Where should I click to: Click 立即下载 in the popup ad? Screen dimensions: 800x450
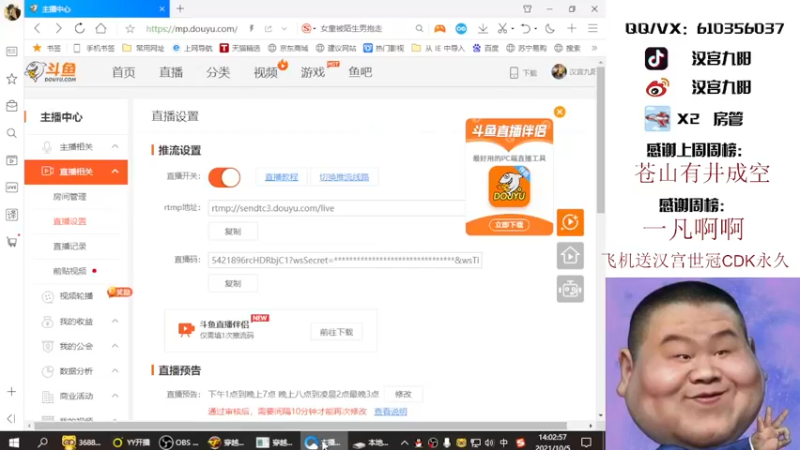(x=509, y=224)
